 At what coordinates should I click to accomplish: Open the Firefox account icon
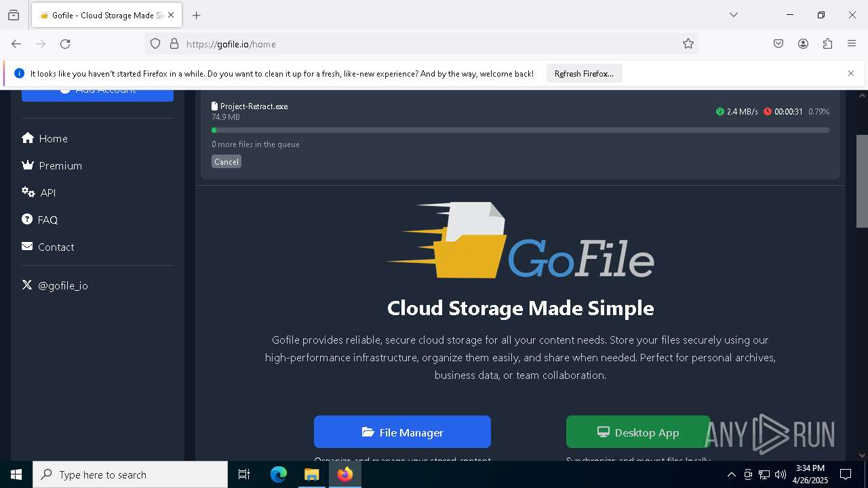pos(803,44)
